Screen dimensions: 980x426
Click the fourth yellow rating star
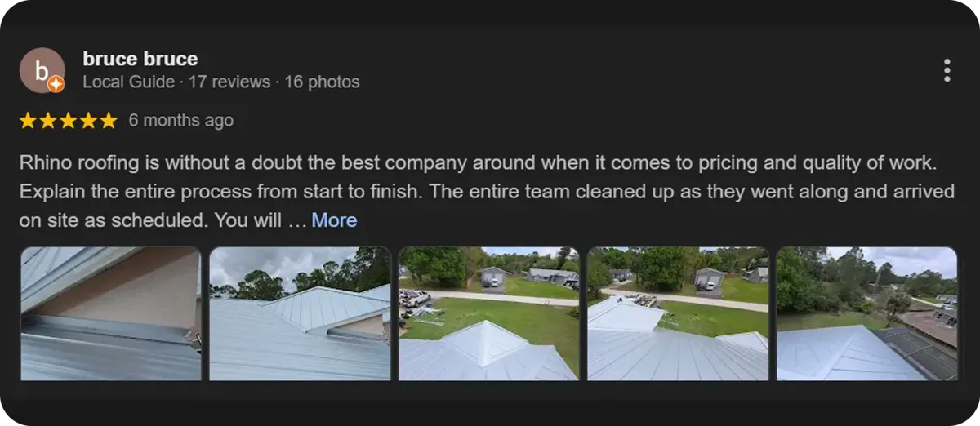click(88, 121)
